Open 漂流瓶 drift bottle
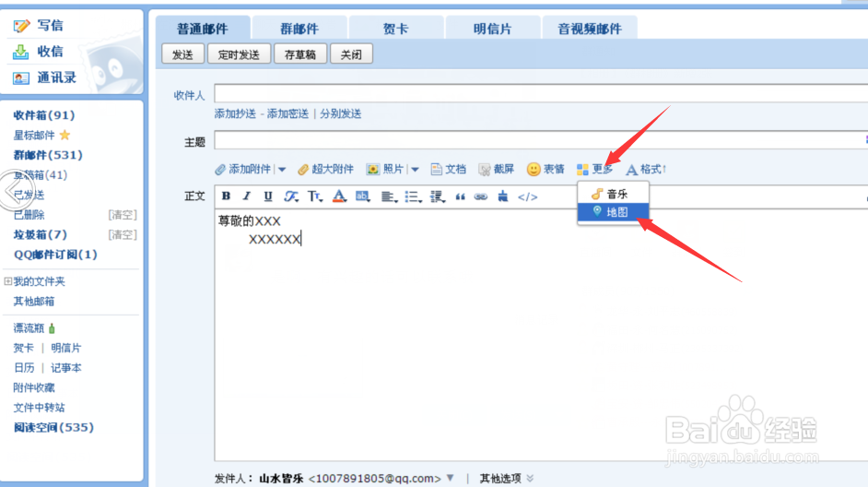This screenshot has width=868, height=487. click(x=34, y=328)
